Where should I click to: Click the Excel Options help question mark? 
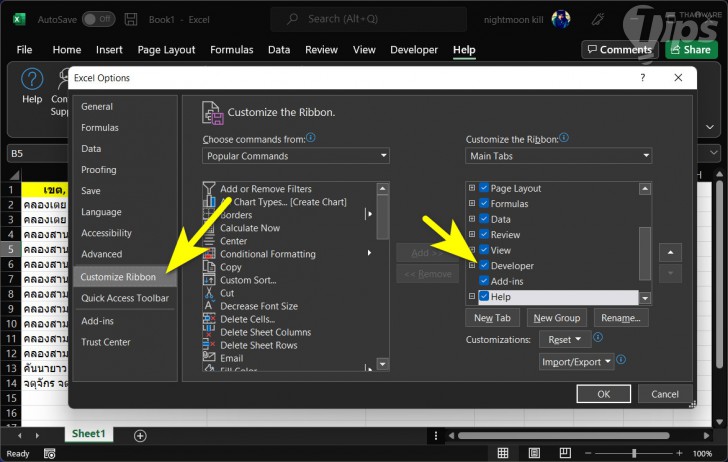point(643,78)
